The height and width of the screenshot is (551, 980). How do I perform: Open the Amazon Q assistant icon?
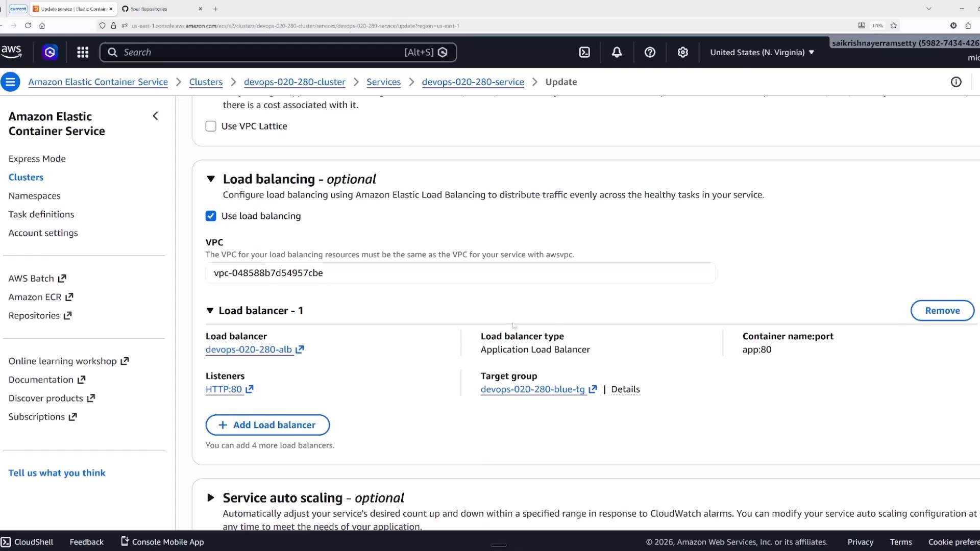pyautogui.click(x=50, y=52)
